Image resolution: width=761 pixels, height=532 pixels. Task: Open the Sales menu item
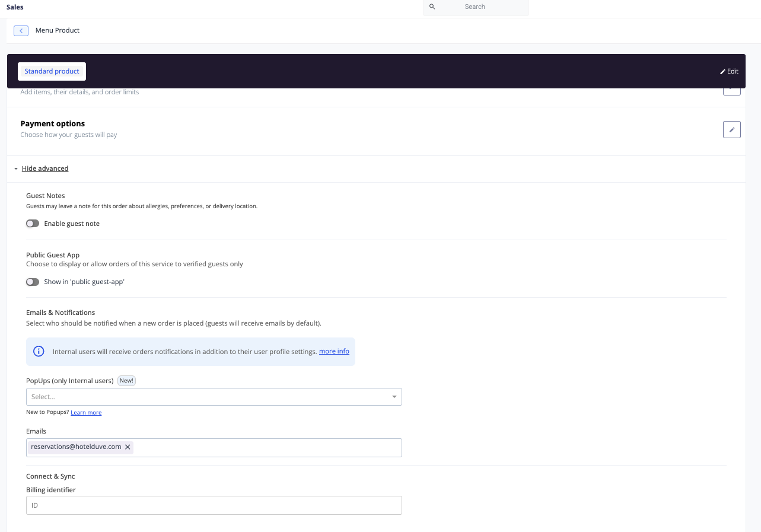click(x=14, y=7)
